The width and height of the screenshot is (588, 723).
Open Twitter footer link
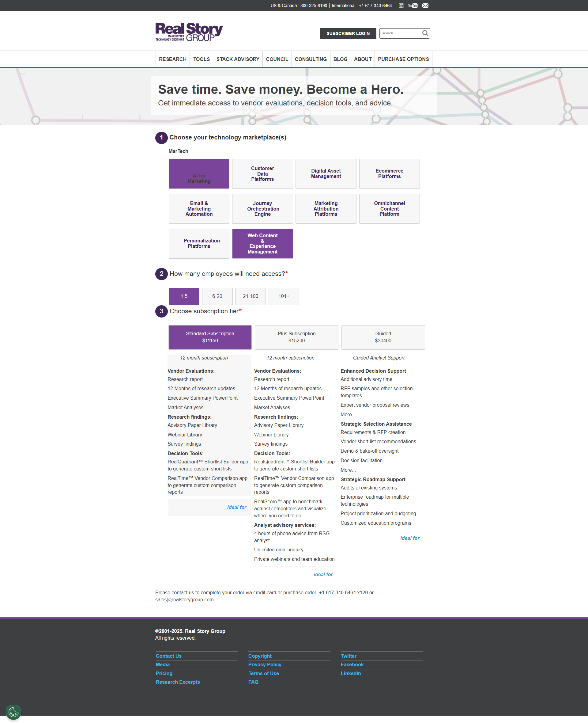[349, 656]
